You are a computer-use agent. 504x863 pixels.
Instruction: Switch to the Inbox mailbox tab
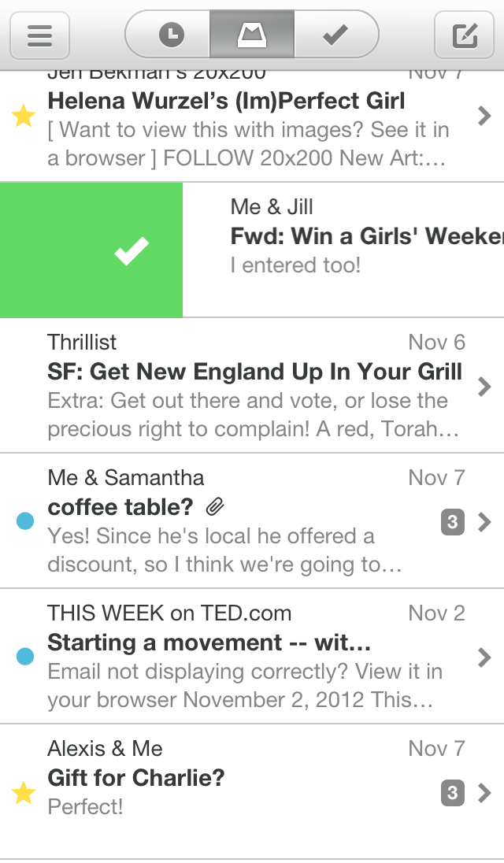pyautogui.click(x=252, y=35)
